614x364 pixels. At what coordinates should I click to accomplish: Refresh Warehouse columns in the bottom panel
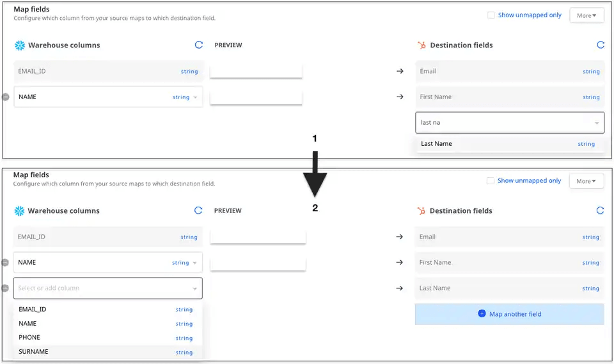coord(198,210)
